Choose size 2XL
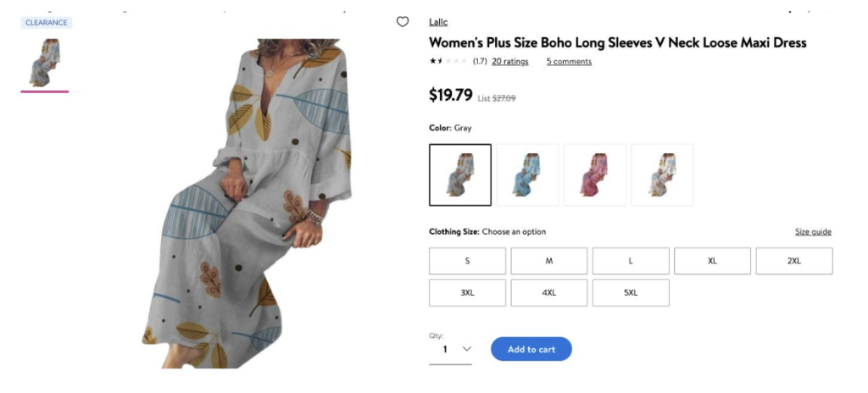The width and height of the screenshot is (868, 393). click(x=793, y=261)
